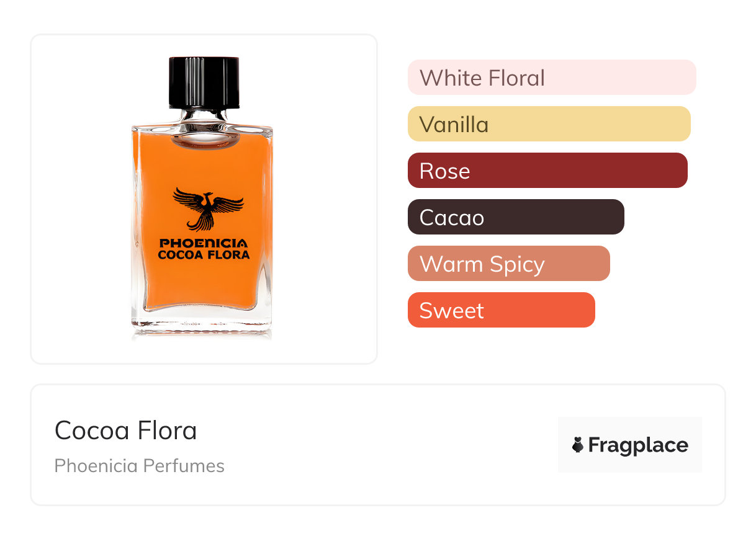This screenshot has width=756, height=536.
Task: Select the Vanilla accord bar
Action: (549, 124)
